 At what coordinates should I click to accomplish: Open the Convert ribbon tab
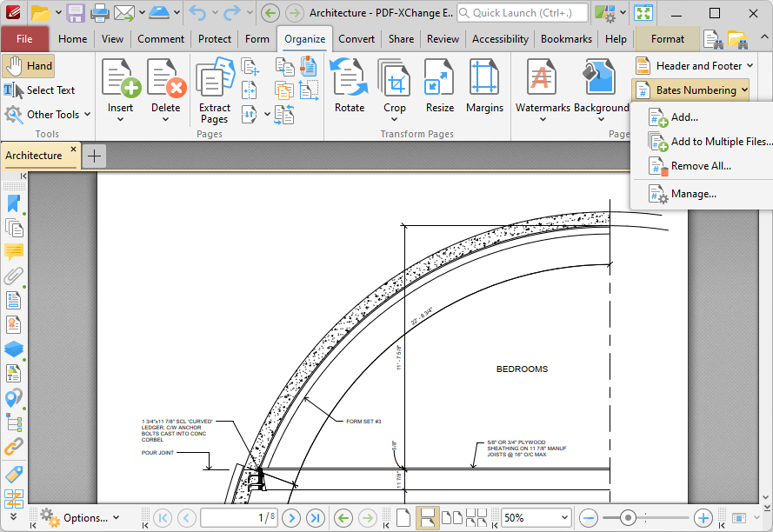[356, 39]
